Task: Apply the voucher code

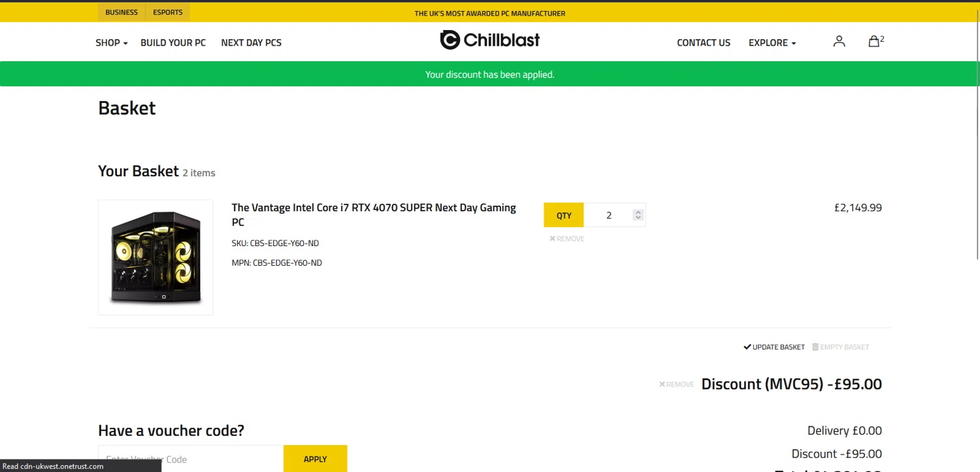Action: coord(316,459)
